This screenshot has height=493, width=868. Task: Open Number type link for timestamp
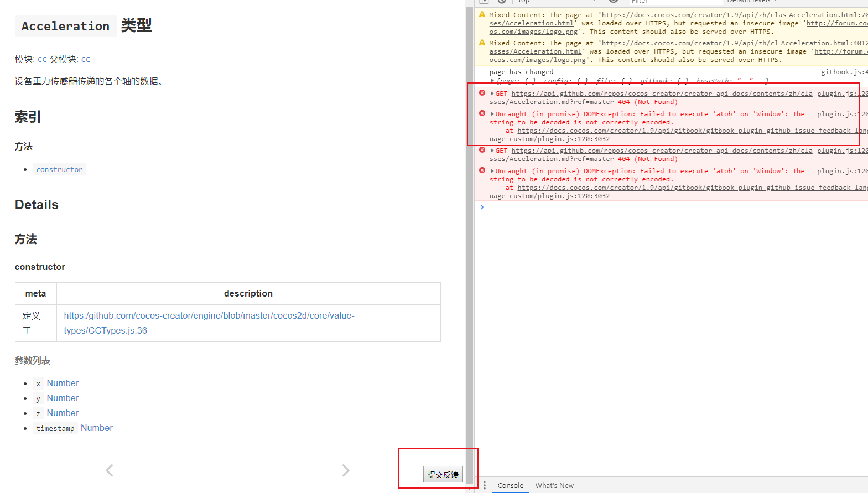tap(97, 428)
